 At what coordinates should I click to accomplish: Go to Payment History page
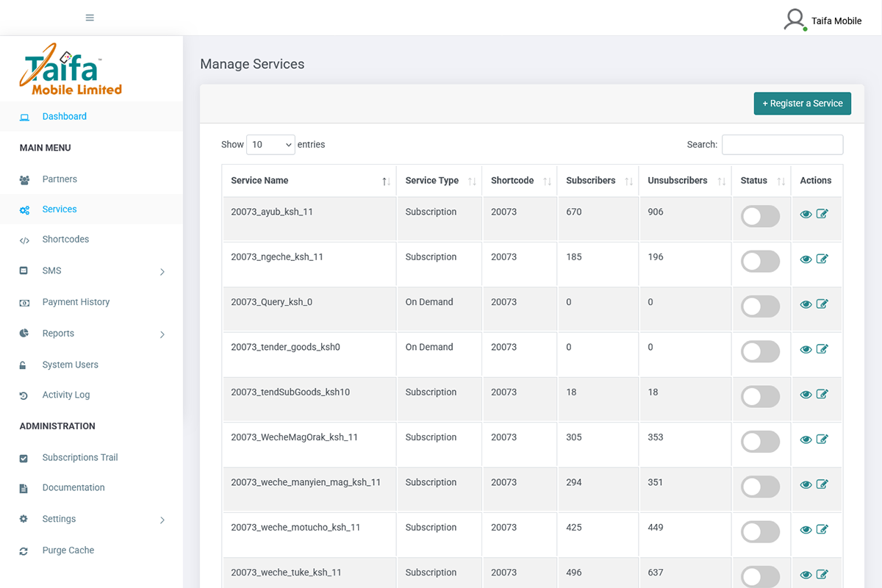(76, 302)
